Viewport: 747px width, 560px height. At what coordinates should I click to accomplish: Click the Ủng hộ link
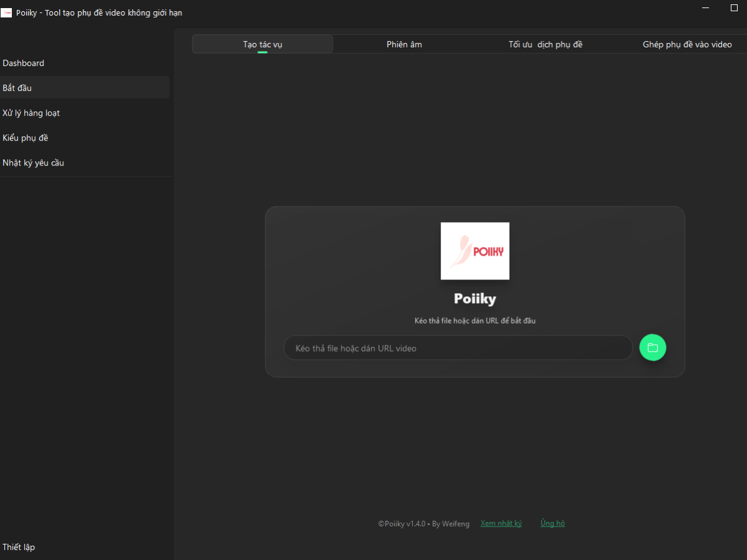point(552,523)
